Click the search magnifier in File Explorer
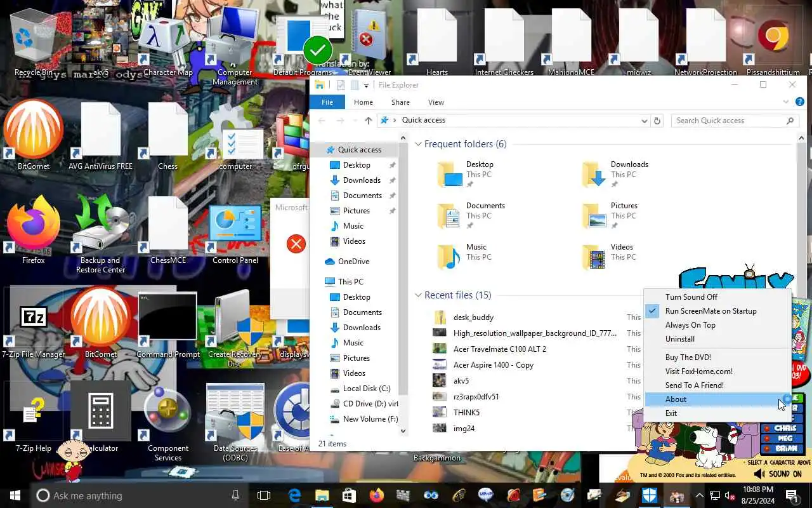The height and width of the screenshot is (508, 812). (x=790, y=121)
